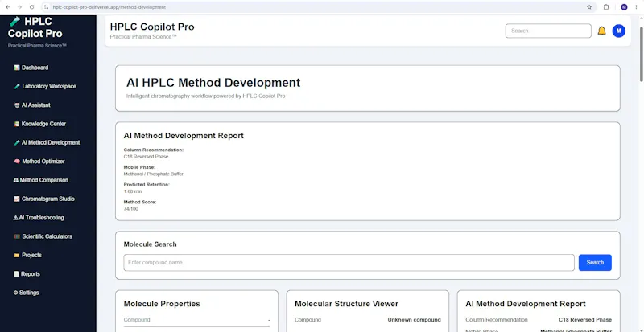The width and height of the screenshot is (644, 332).
Task: Click the 'Molecule Properties' card heading
Action: (x=162, y=304)
